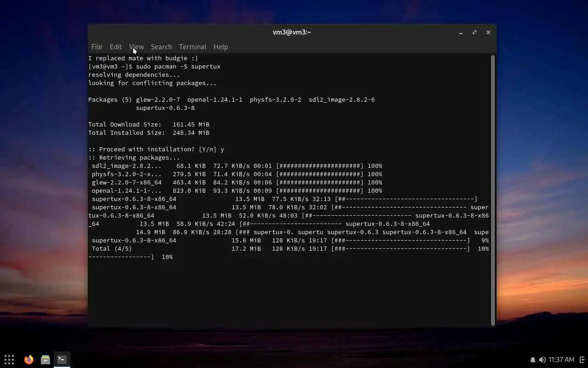
Task: Click the '15.6 MiB' supertux downloaded value
Action: [x=246, y=241]
